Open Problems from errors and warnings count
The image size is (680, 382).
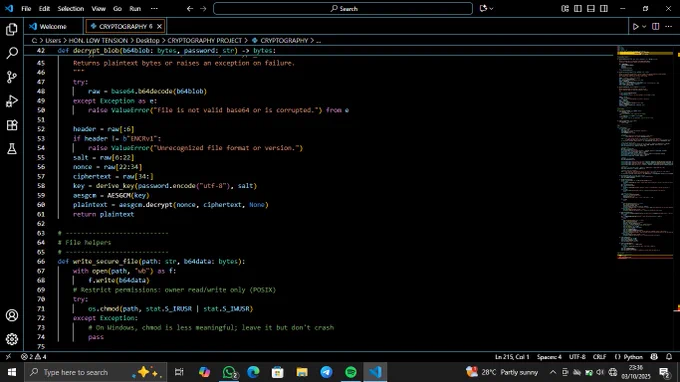tap(34, 357)
